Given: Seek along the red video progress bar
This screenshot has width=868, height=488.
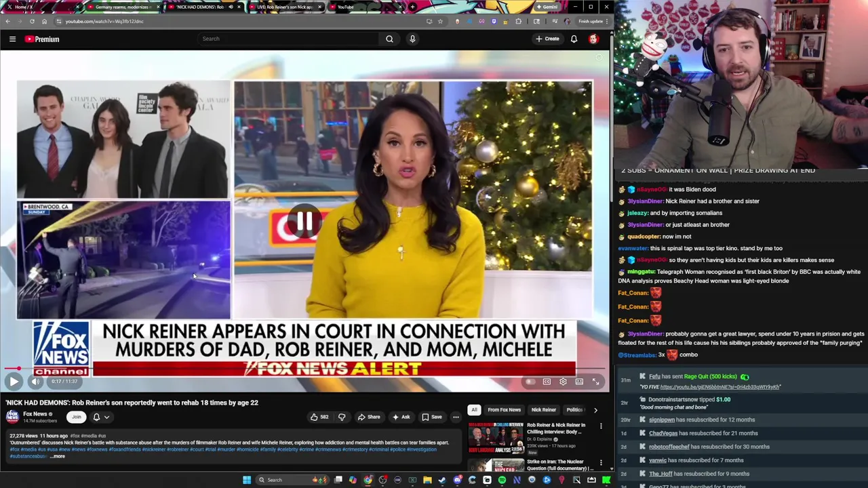Looking at the screenshot, I should click(x=305, y=369).
